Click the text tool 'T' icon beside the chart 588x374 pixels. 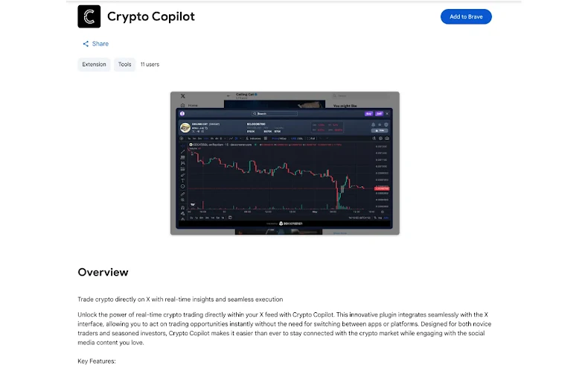point(183,180)
